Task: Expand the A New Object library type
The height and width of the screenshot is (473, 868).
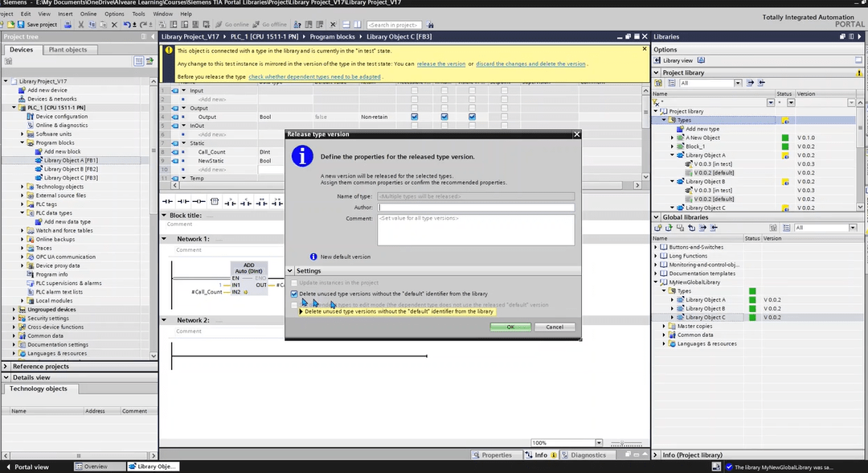Action: [673, 138]
